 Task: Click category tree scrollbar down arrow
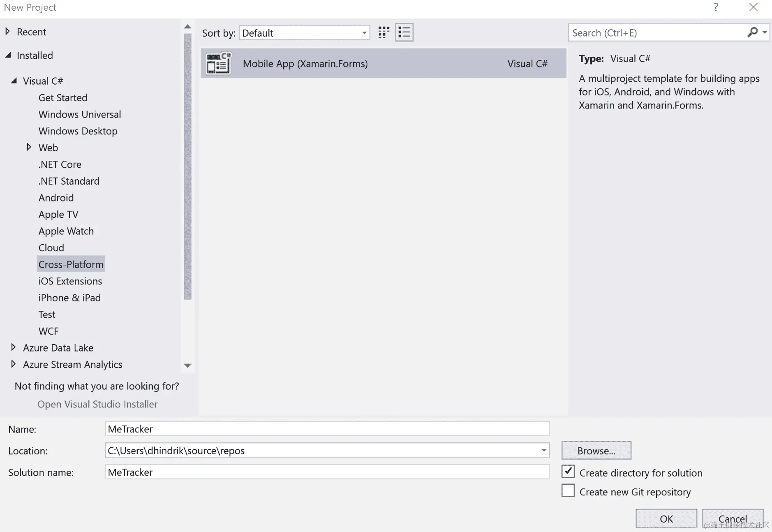pyautogui.click(x=187, y=365)
